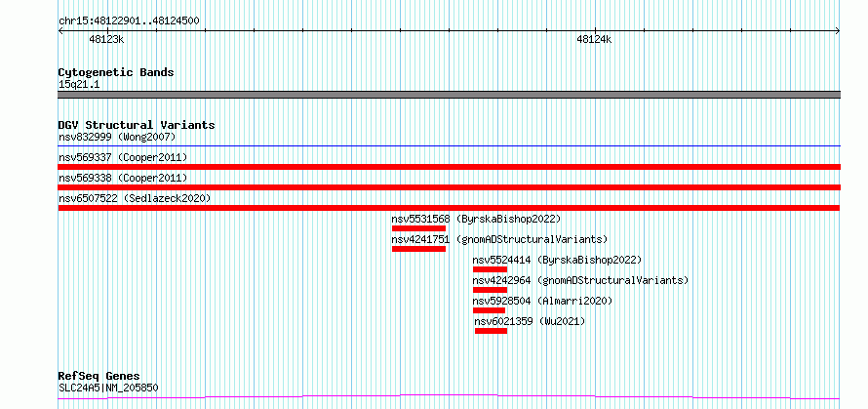Screen dimensions: 868x409
Task: Open the first Cooper2011 variant, nsv569337, label
Action: pyautogui.click(x=123, y=157)
